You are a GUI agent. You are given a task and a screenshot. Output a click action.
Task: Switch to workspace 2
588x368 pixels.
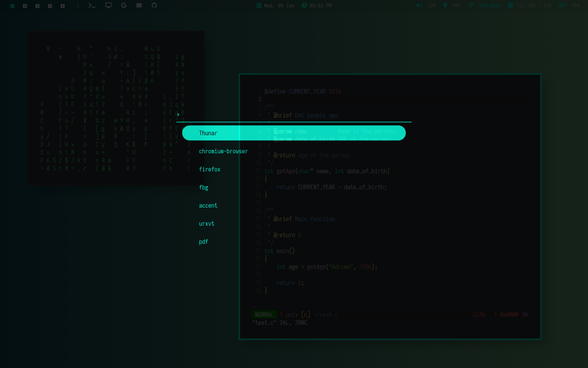coord(25,6)
